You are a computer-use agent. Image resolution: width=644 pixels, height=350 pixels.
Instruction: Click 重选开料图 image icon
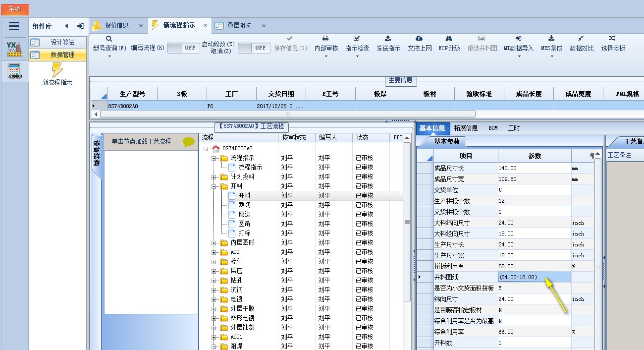coord(482,39)
